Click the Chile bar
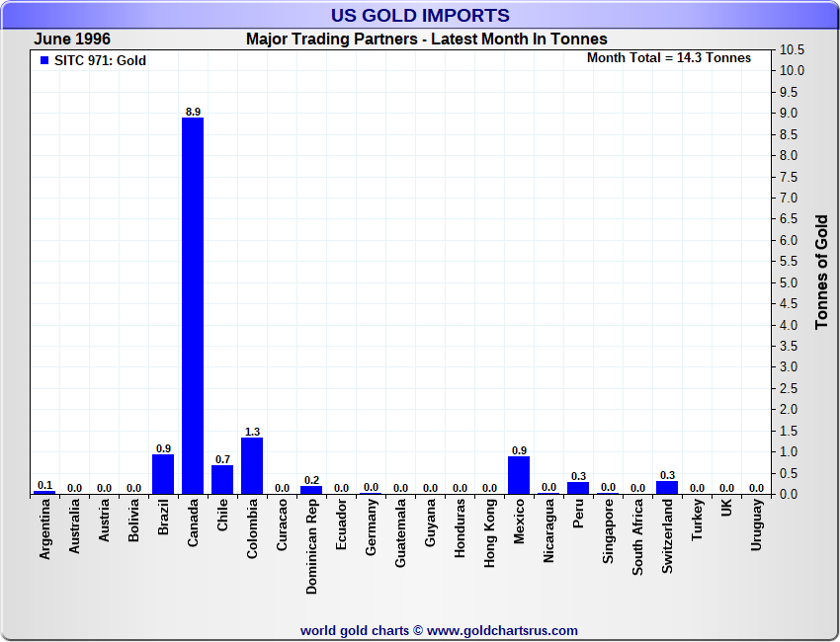 222,479
